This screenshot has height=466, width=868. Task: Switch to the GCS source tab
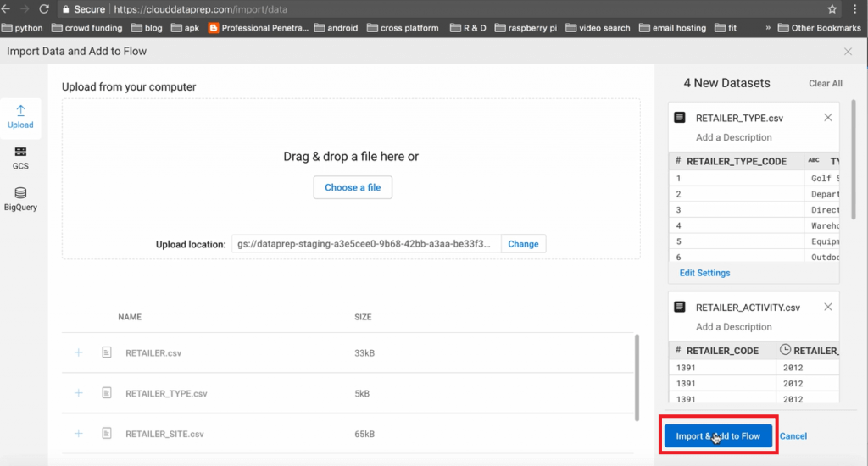point(20,158)
